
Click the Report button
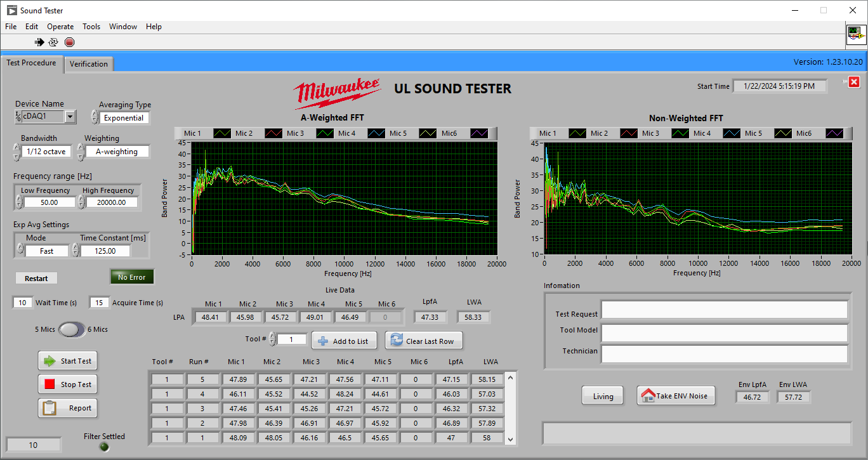[x=68, y=408]
